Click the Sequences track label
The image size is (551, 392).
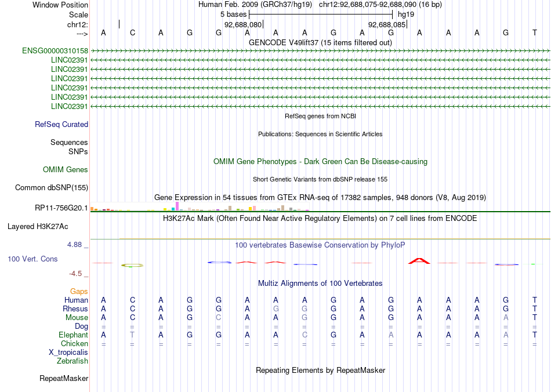point(69,142)
